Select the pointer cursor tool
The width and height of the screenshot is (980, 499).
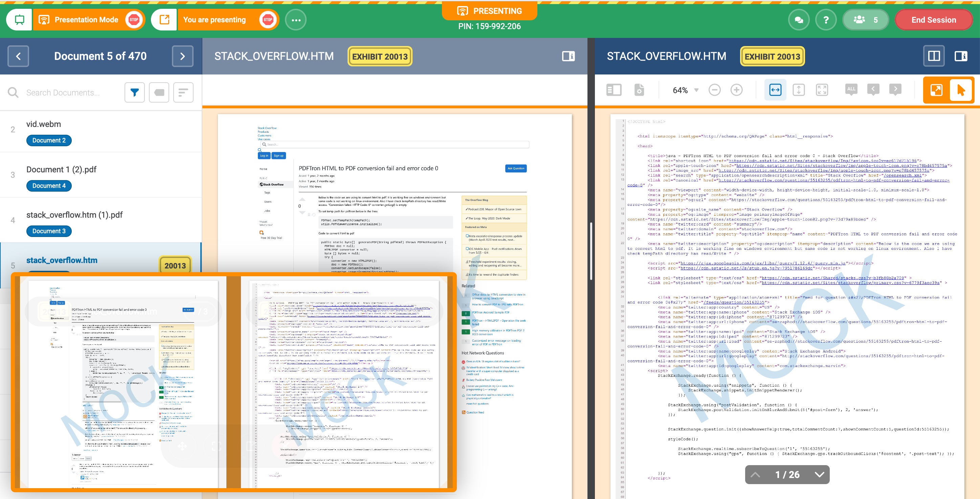(x=961, y=90)
